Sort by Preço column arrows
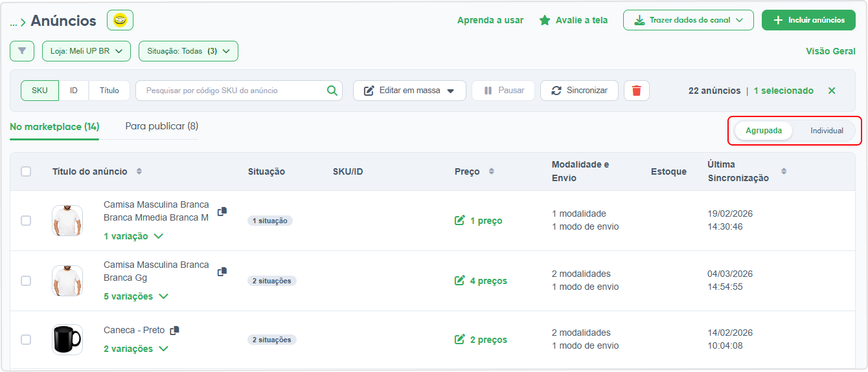 tap(491, 171)
